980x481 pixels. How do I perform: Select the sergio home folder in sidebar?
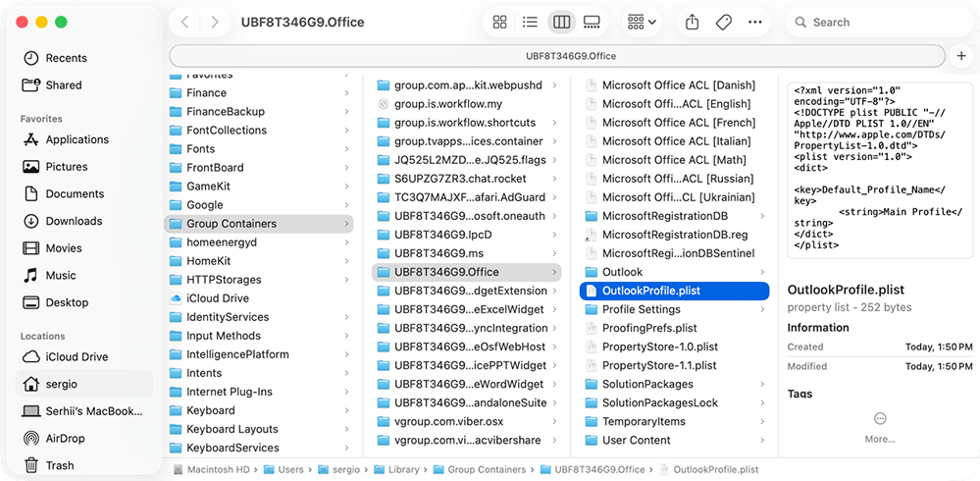pyautogui.click(x=84, y=384)
